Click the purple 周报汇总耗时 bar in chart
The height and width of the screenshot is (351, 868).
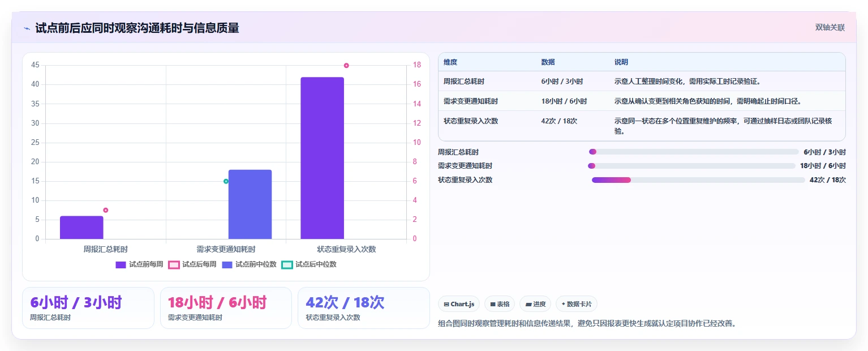(81, 228)
